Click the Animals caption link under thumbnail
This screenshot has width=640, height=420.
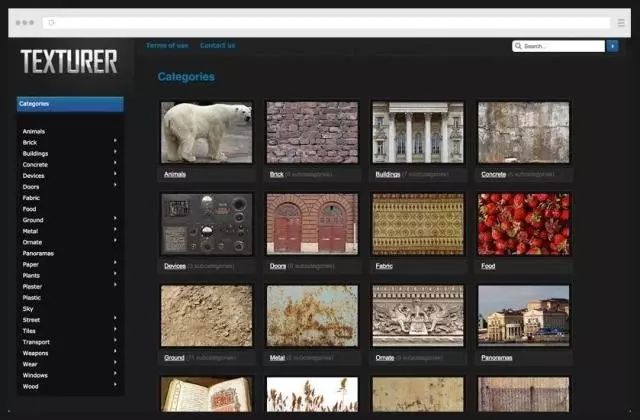point(175,174)
